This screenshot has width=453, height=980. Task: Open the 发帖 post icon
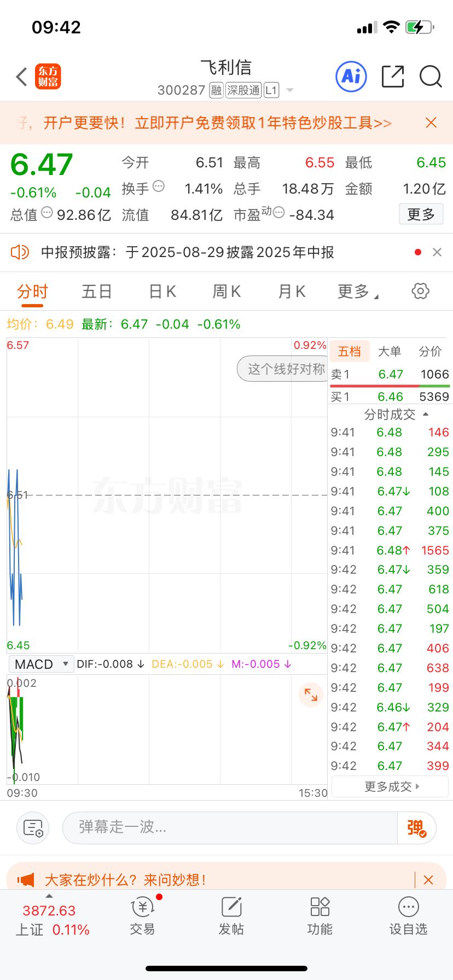pyautogui.click(x=231, y=917)
